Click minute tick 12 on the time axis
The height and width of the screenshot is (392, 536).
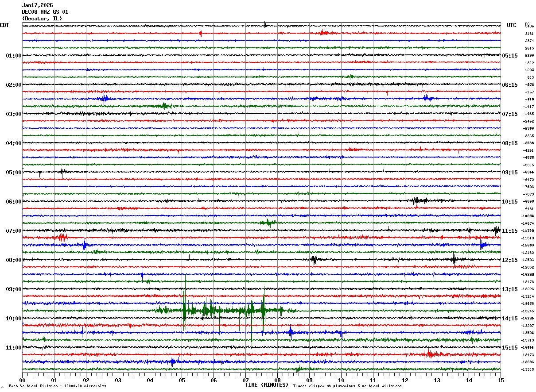point(405,380)
